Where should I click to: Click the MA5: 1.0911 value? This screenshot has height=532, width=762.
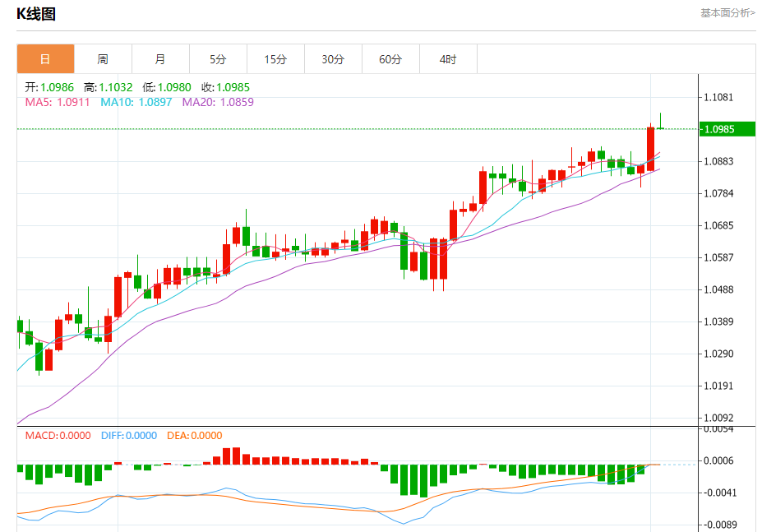pos(58,102)
